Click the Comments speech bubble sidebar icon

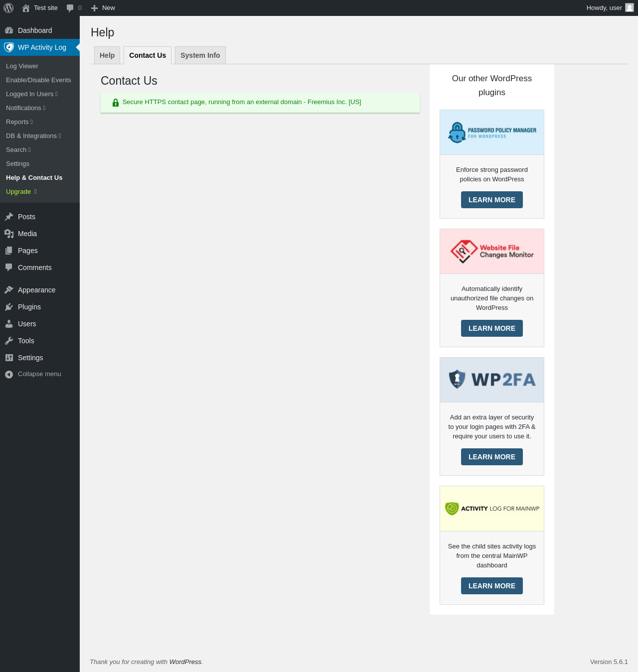click(x=9, y=268)
